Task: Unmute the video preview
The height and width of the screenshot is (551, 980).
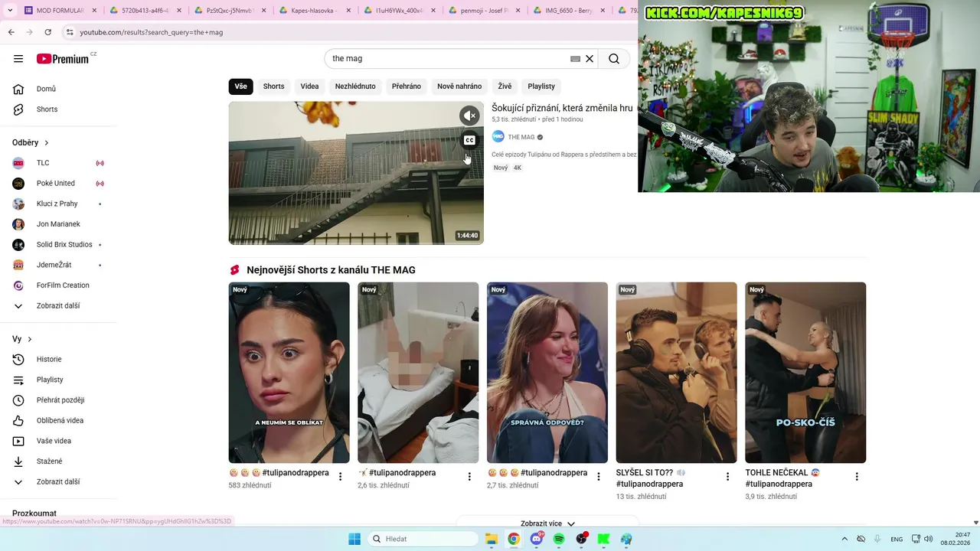Action: pos(469,116)
